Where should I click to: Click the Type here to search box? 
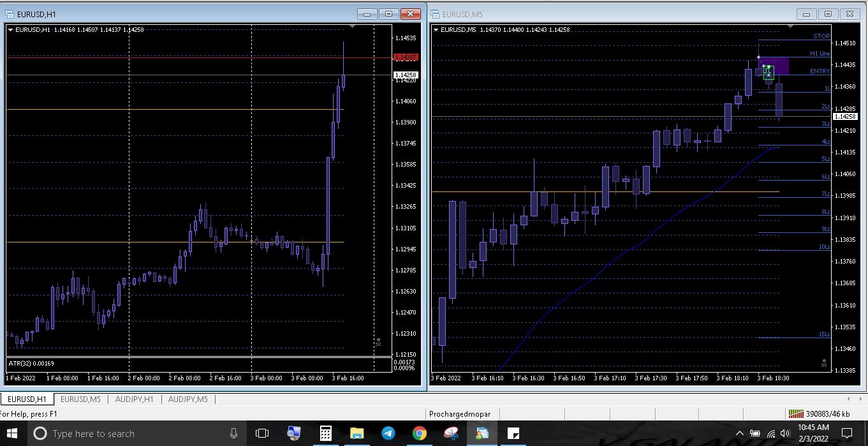136,433
